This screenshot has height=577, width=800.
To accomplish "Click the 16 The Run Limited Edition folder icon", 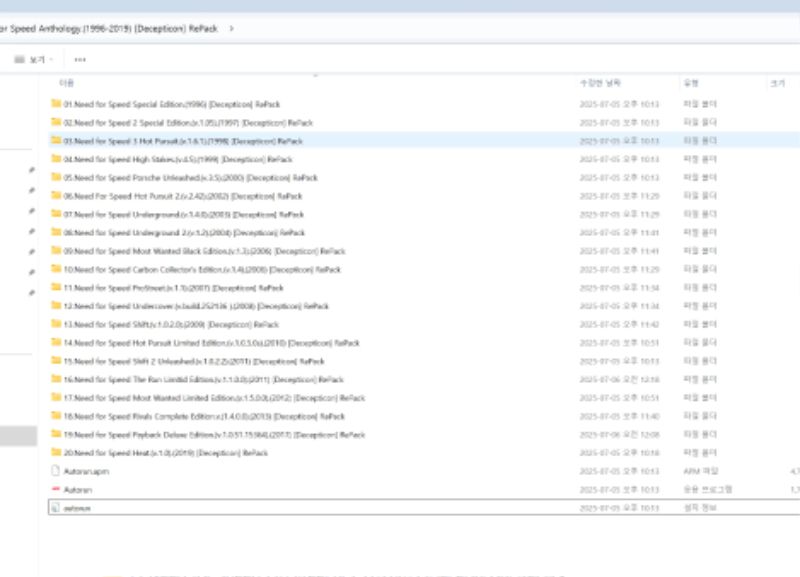I will point(56,379).
